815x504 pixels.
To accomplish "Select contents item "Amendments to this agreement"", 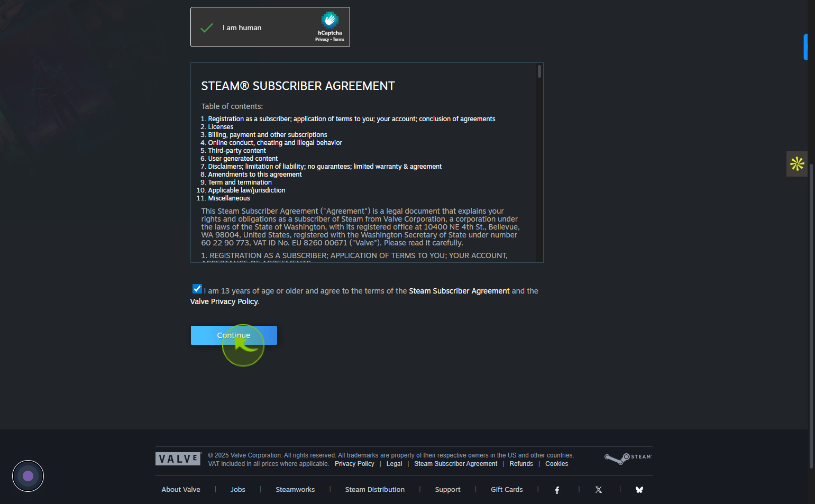I will pyautogui.click(x=255, y=175).
